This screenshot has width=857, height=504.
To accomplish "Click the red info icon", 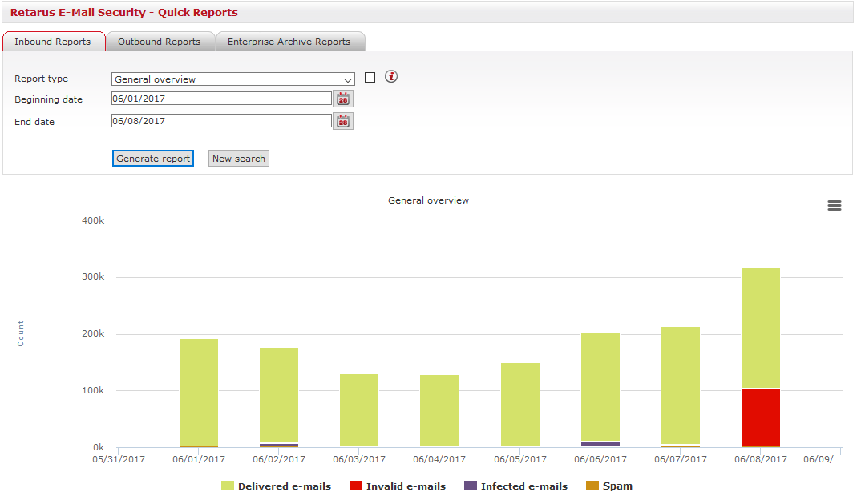I will coord(391,77).
